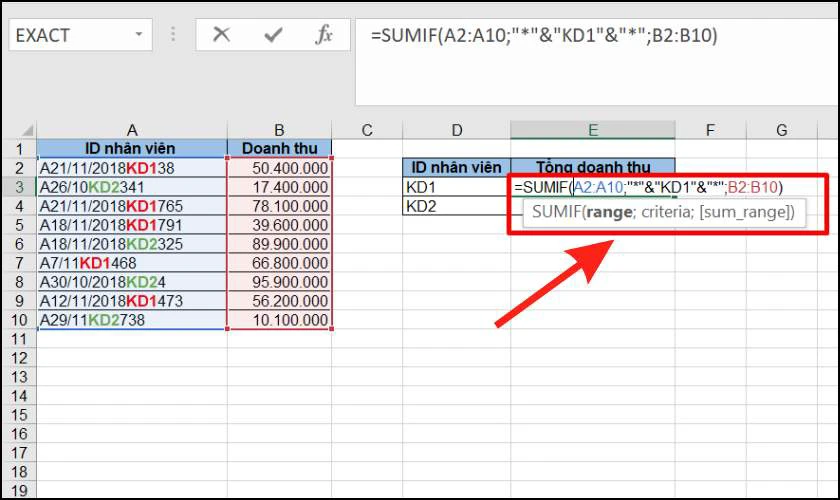Open the Insert Function fx dialog
The image size is (840, 500).
(x=324, y=35)
